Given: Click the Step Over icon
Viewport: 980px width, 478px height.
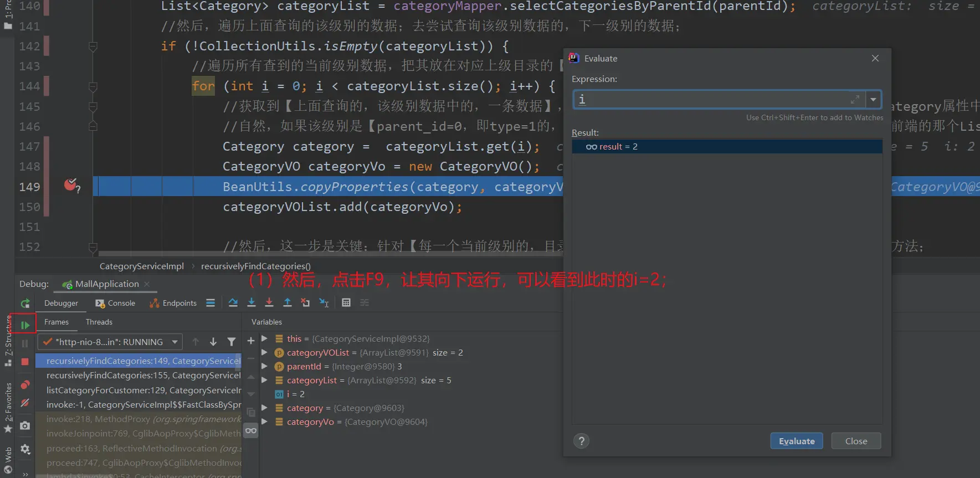Looking at the screenshot, I should point(233,302).
